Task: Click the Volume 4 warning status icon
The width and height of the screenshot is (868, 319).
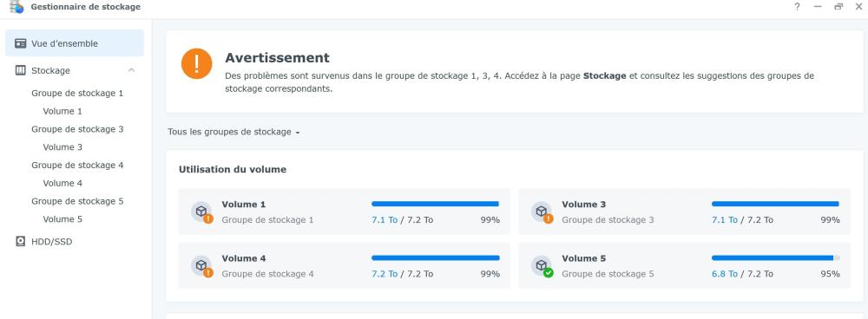Action: 208,272
